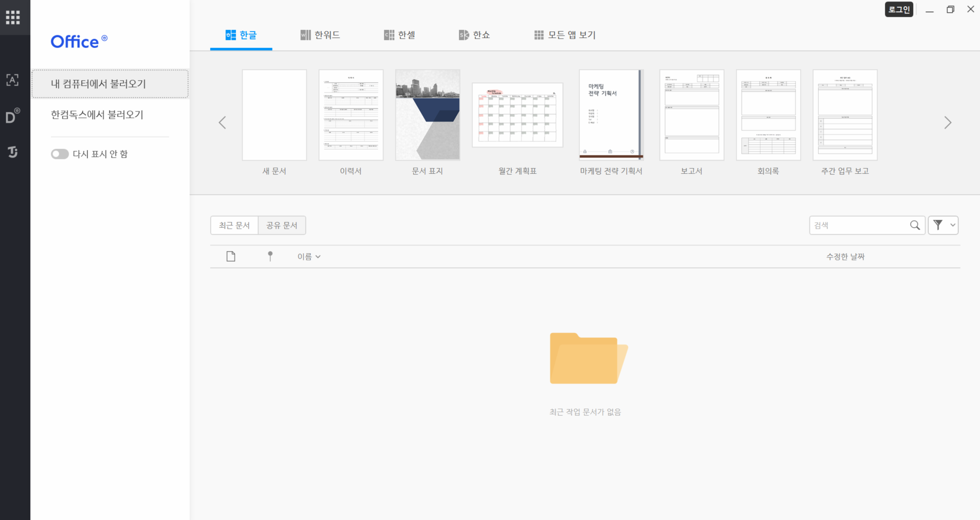The image size is (980, 520).
Task: Open the 문서 표지 template thumbnail
Action: [x=428, y=115]
